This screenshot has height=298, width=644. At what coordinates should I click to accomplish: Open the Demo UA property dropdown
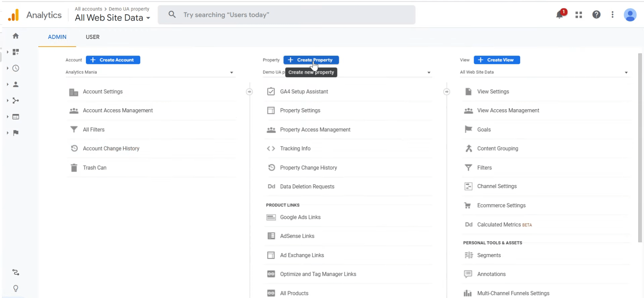[347, 72]
